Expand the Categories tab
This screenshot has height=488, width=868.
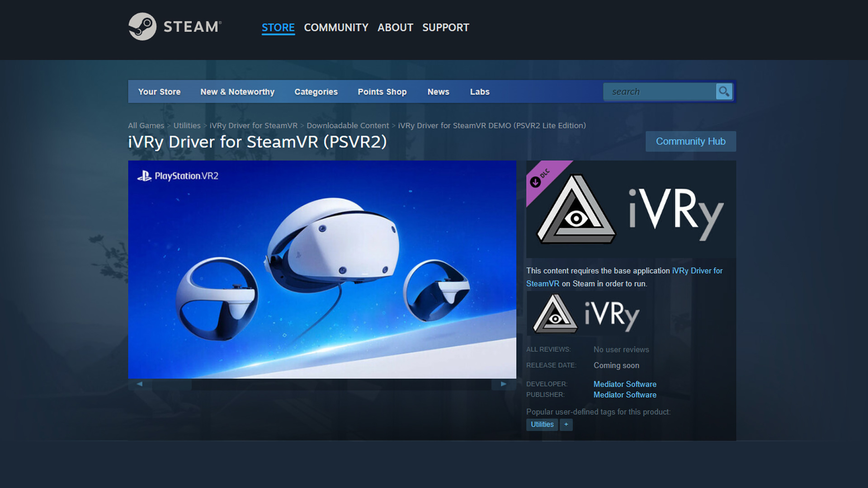316,92
